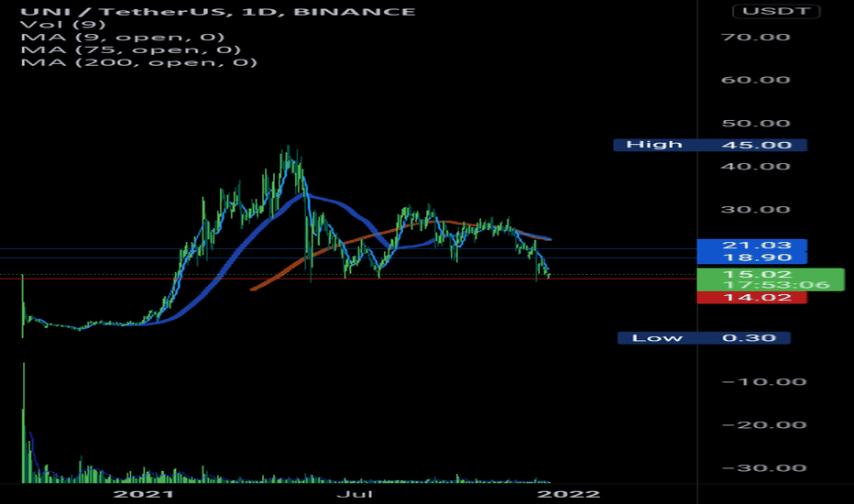
Task: Click the 18.90 horizontal line price tag
Action: point(752,257)
